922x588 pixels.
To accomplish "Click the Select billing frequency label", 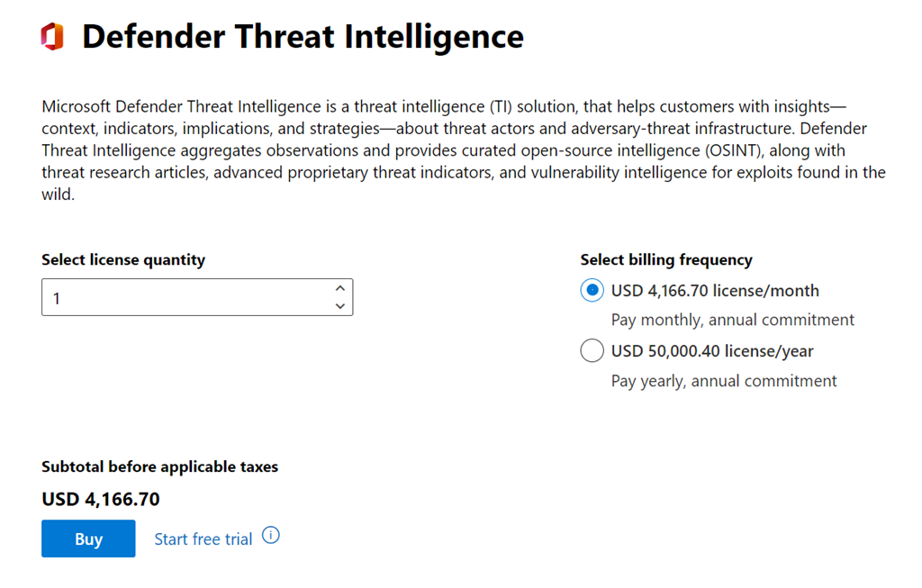I will pos(666,260).
